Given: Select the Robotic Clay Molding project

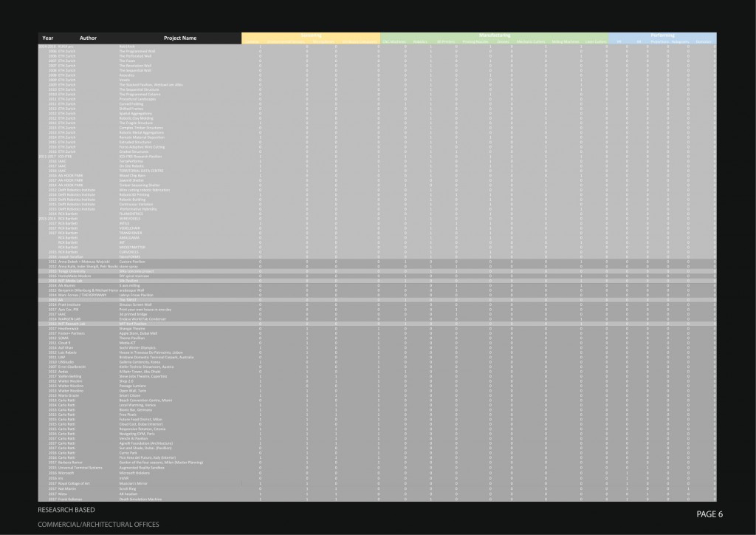Looking at the screenshot, I should [x=138, y=117].
